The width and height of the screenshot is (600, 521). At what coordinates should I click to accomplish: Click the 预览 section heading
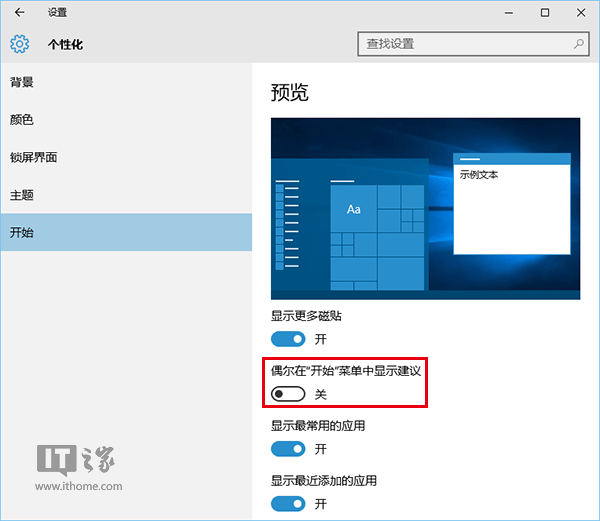(x=290, y=93)
